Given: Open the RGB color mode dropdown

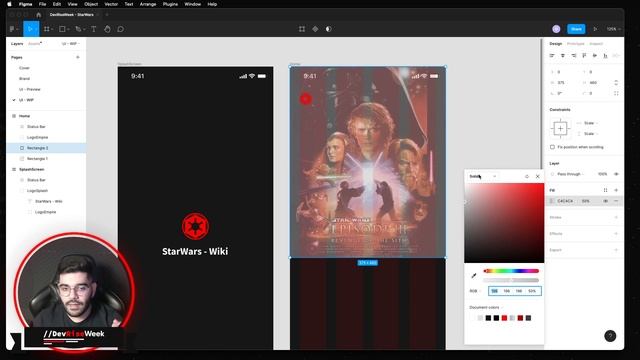Looking at the screenshot, I should [475, 291].
